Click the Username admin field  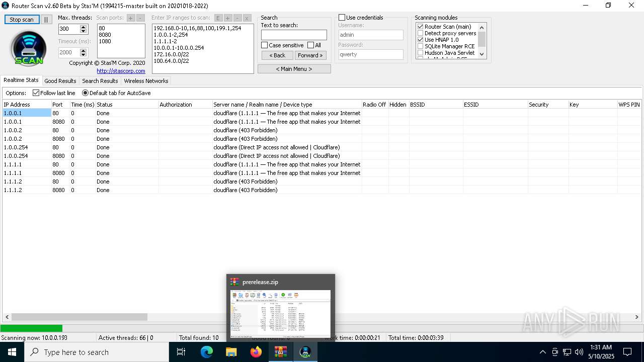pyautogui.click(x=371, y=35)
